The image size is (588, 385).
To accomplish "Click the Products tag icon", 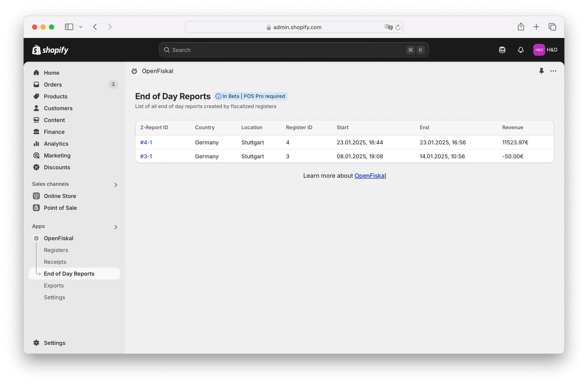I will tap(36, 96).
